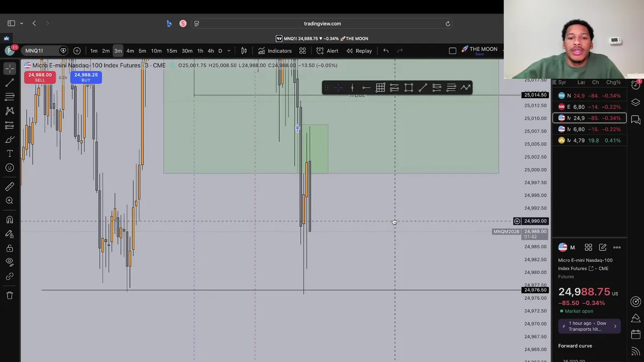The image size is (644, 362).
Task: Select the brush drawing tool
Action: (10, 139)
